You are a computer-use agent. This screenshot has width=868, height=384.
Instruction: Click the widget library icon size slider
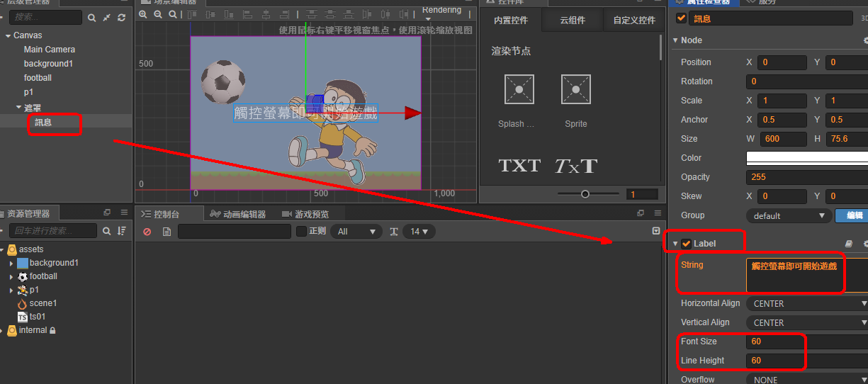[588, 194]
